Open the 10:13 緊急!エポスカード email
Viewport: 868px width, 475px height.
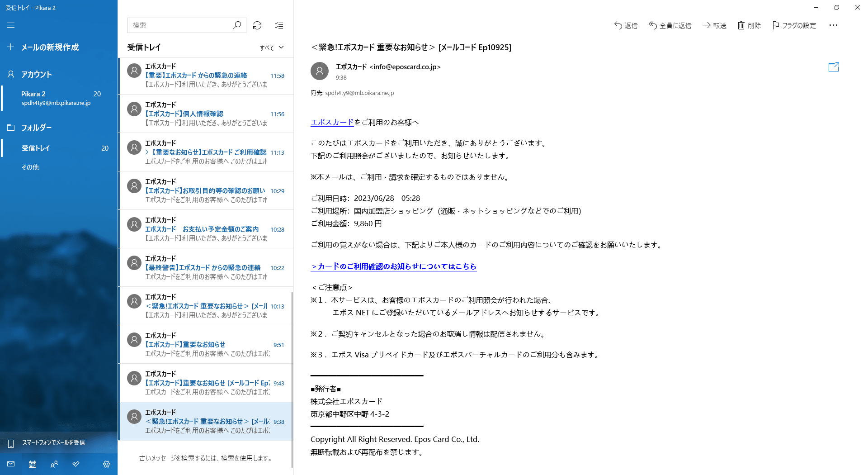tap(206, 306)
